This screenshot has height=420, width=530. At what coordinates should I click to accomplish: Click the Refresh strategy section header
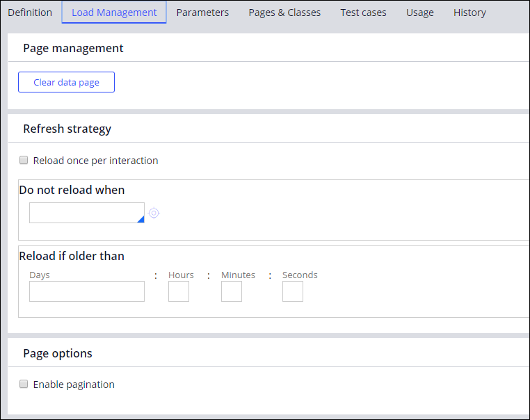pyautogui.click(x=67, y=129)
